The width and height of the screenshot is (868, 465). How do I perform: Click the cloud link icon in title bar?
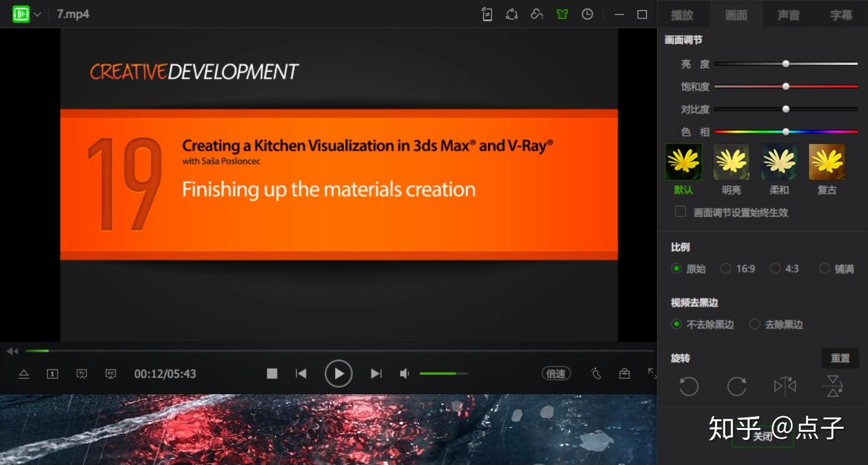click(537, 14)
